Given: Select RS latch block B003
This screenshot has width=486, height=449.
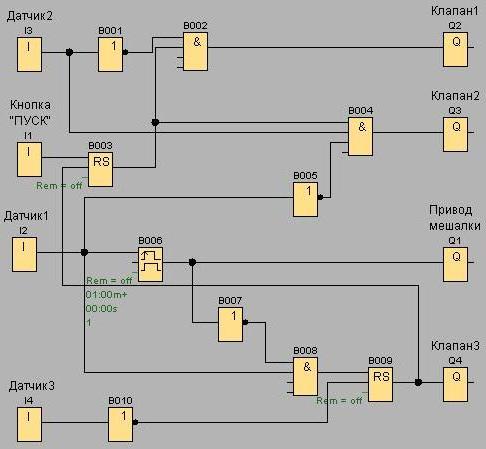Looking at the screenshot, I should [x=100, y=169].
